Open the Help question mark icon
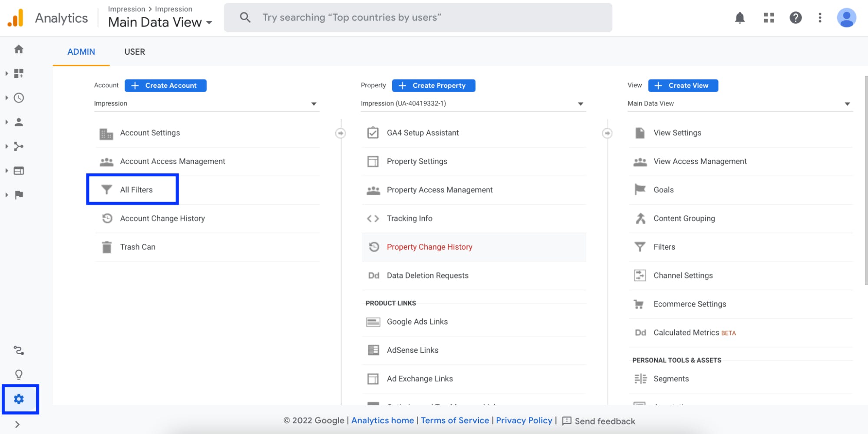The height and width of the screenshot is (434, 868). (x=795, y=18)
